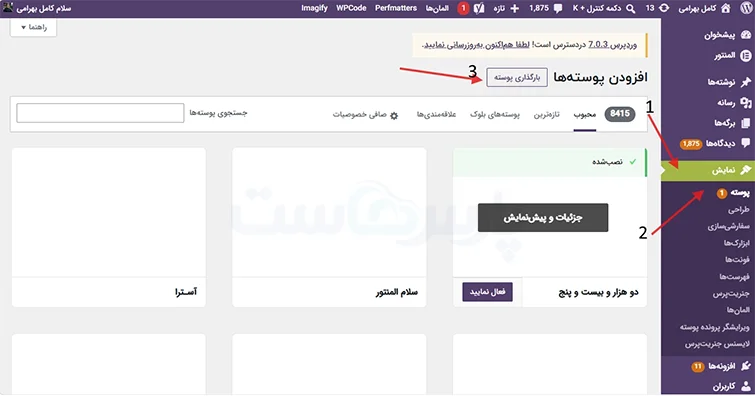Screen dimensions: 755x396
Task: Click the پیشخوان dashboard icon
Action: pos(746,35)
